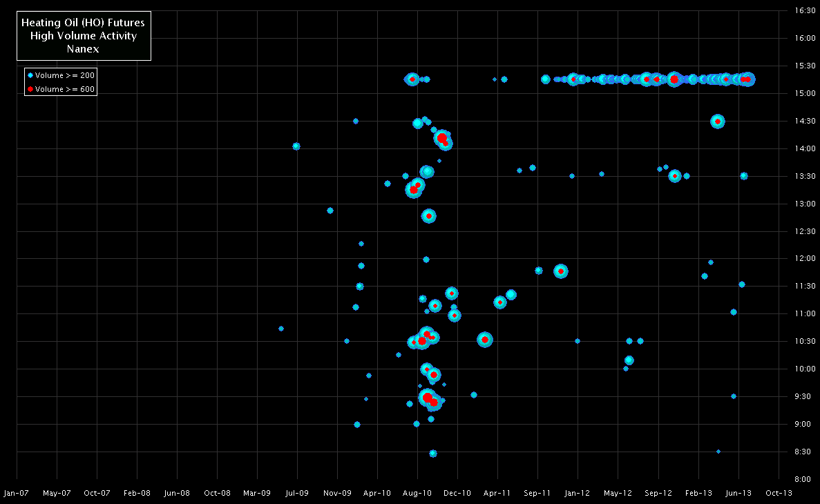Click the 14:30 time axis label

pos(805,121)
